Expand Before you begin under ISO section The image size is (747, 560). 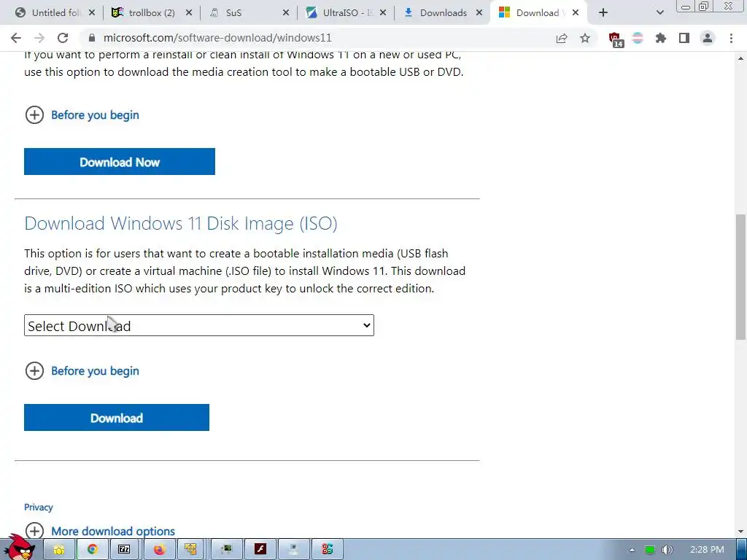[82, 370]
